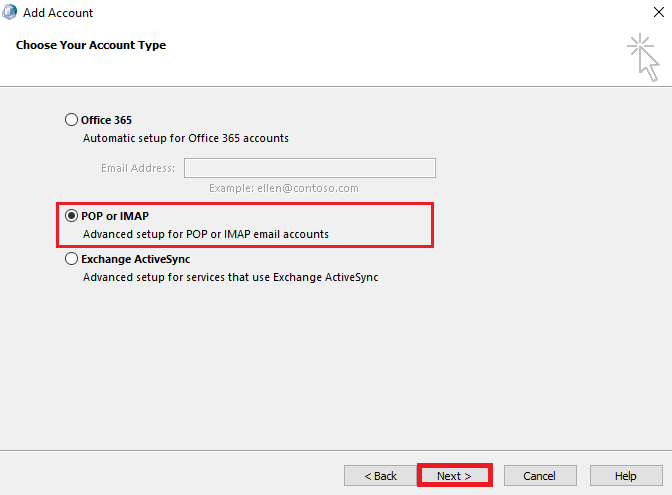Click inside the Email Address text field
Screen dimensions: 672x495
[309, 168]
